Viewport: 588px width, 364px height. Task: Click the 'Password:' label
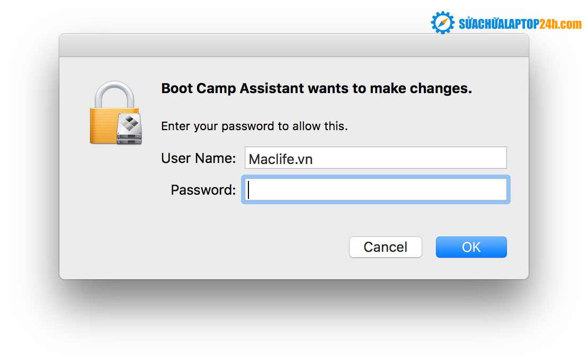tap(203, 190)
